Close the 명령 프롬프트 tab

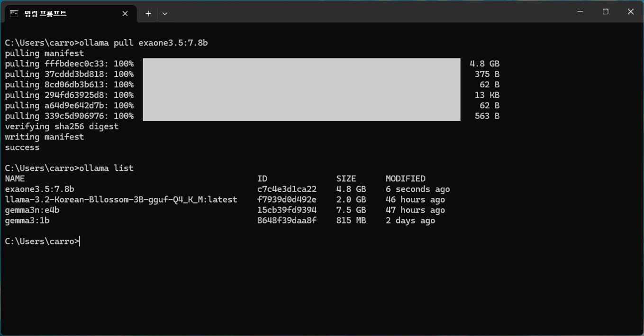pyautogui.click(x=125, y=14)
